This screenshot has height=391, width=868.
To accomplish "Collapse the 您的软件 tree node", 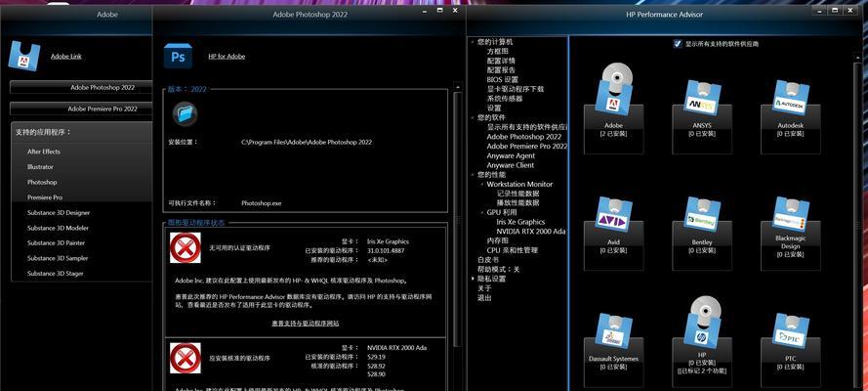I will [473, 118].
